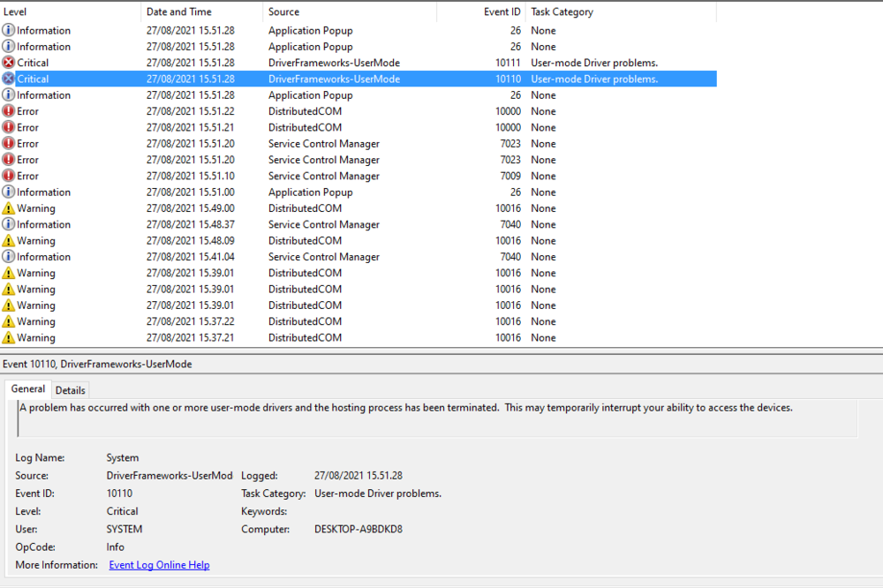Screen dimensions: 883x588
Task: Select the General tab
Action: pyautogui.click(x=28, y=389)
